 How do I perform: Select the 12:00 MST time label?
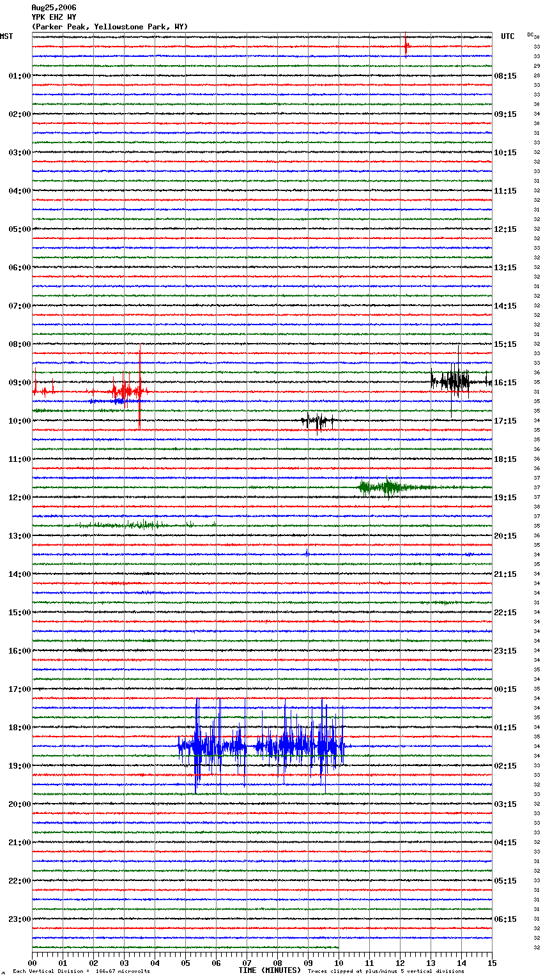click(x=20, y=498)
